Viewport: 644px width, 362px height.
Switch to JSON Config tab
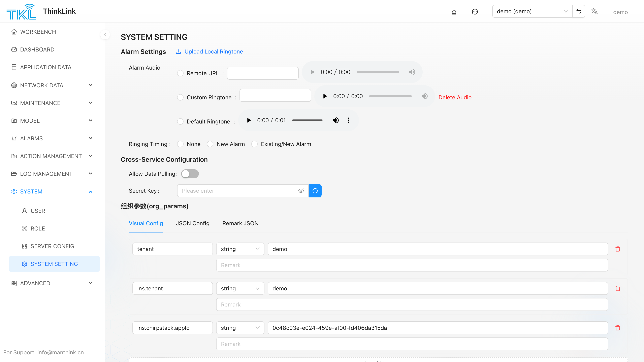point(193,223)
